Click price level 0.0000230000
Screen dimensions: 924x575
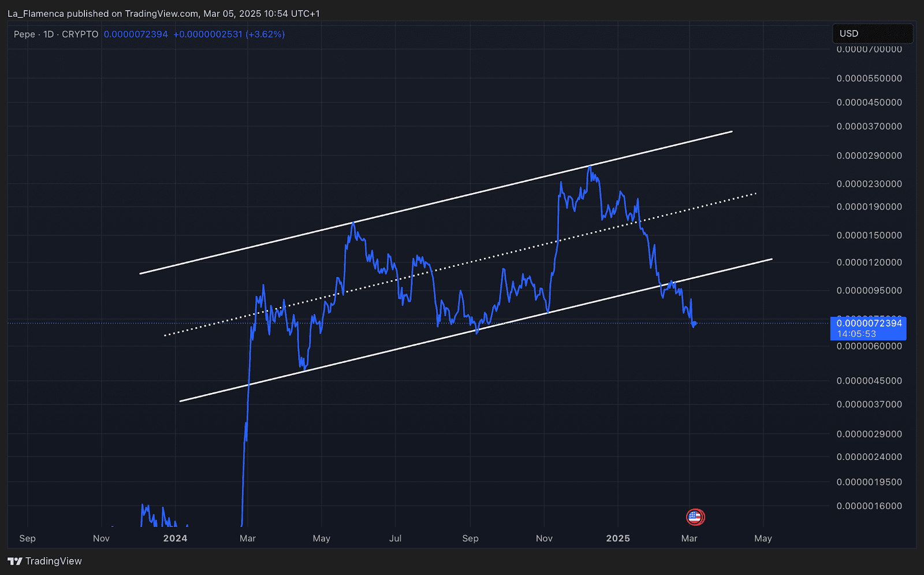coord(869,184)
